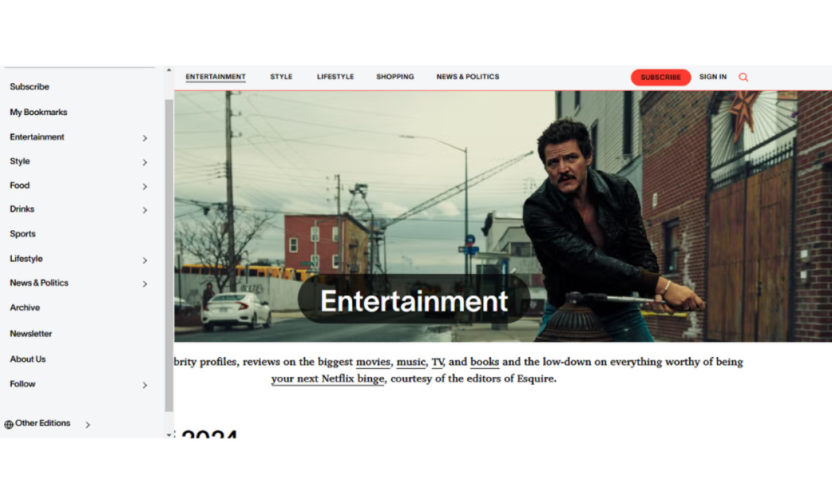Open the LIFESTYLE navigation item
The width and height of the screenshot is (832, 504).
pos(335,77)
